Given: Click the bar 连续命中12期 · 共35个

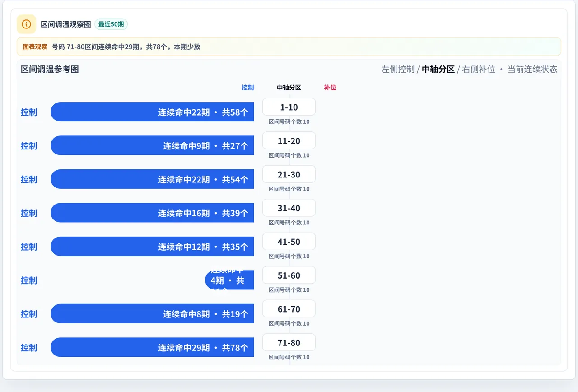Looking at the screenshot, I should [152, 247].
